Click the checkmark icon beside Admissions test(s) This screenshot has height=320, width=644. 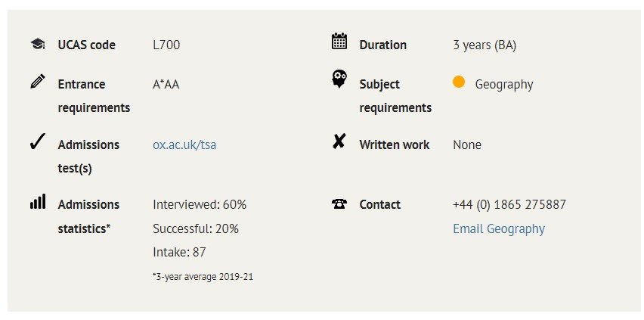pyautogui.click(x=37, y=142)
